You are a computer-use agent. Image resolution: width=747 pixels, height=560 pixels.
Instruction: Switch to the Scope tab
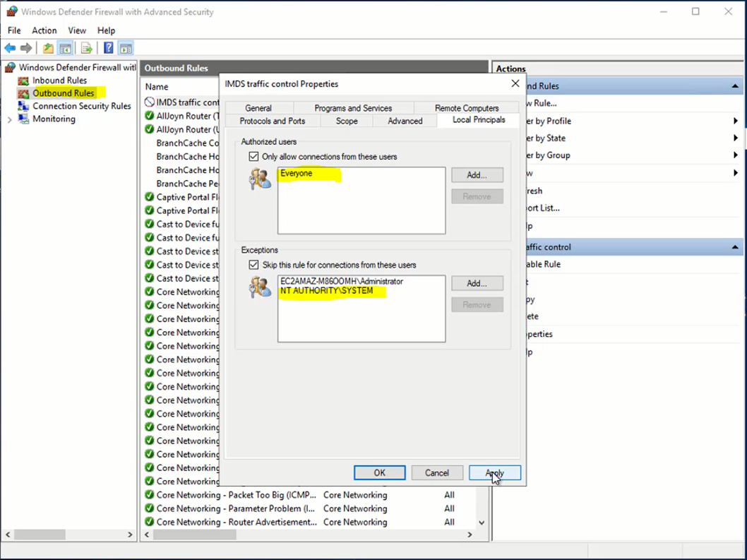(347, 121)
